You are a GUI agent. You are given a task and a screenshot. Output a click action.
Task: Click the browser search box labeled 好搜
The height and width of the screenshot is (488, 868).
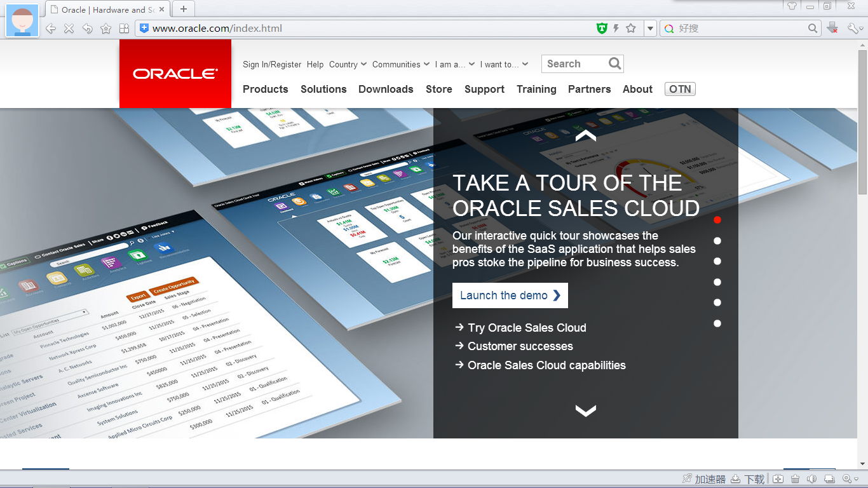click(742, 28)
